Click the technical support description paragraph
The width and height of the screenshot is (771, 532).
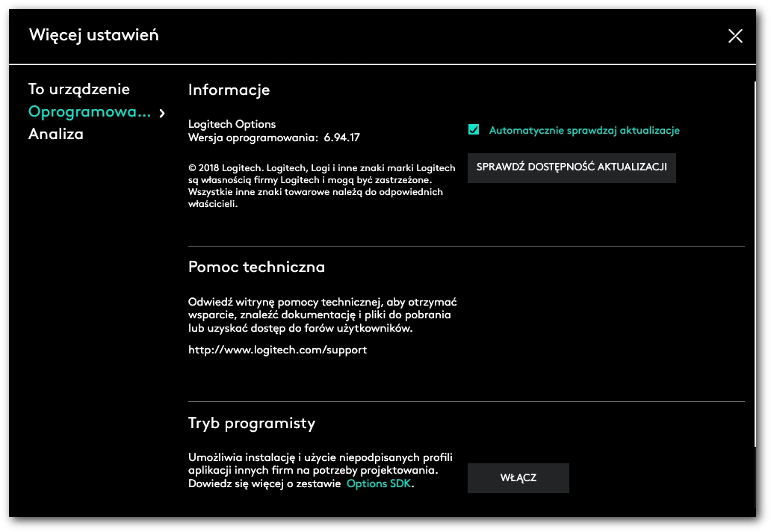coord(322,315)
